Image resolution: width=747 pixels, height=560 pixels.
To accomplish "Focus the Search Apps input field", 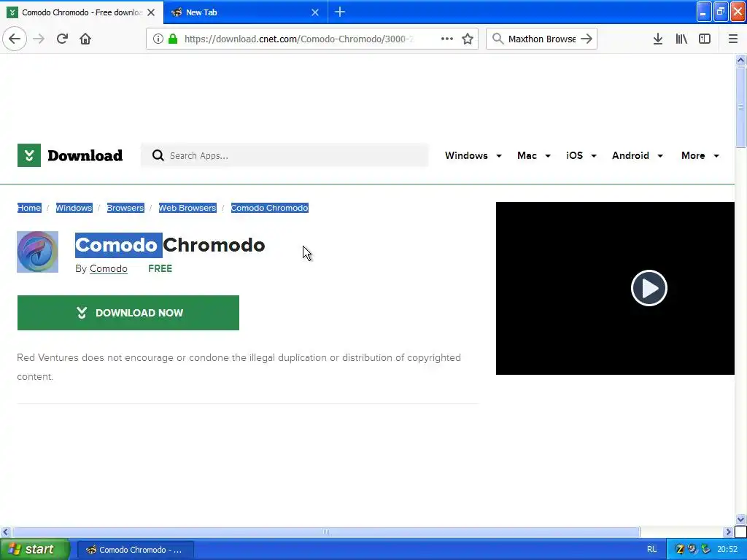I will [x=285, y=155].
